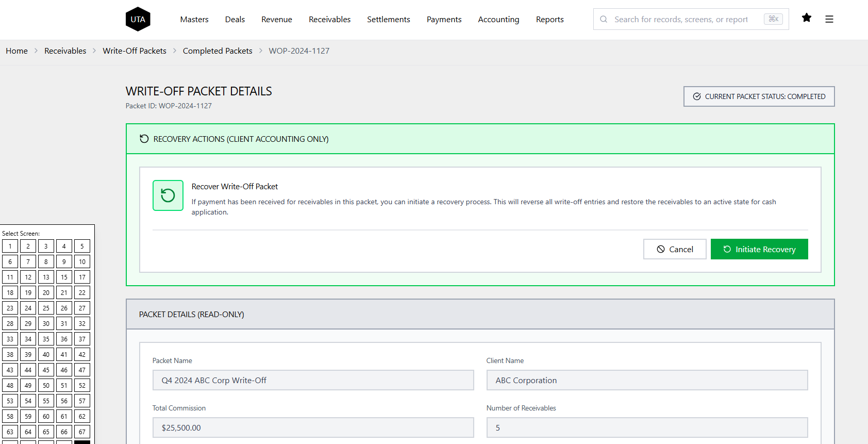Select screen 21 in screen selector
This screenshot has height=444, width=868.
pos(64,292)
